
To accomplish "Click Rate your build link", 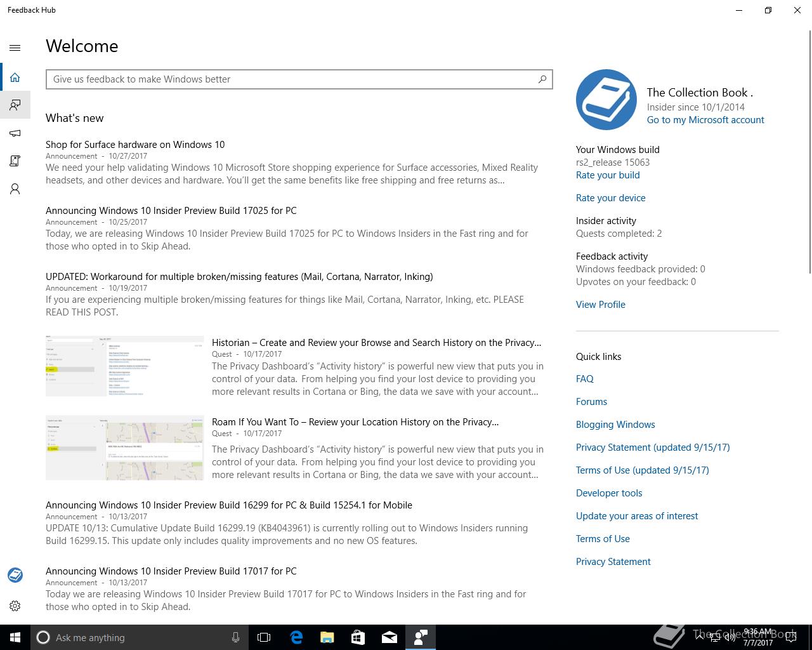I will (608, 175).
